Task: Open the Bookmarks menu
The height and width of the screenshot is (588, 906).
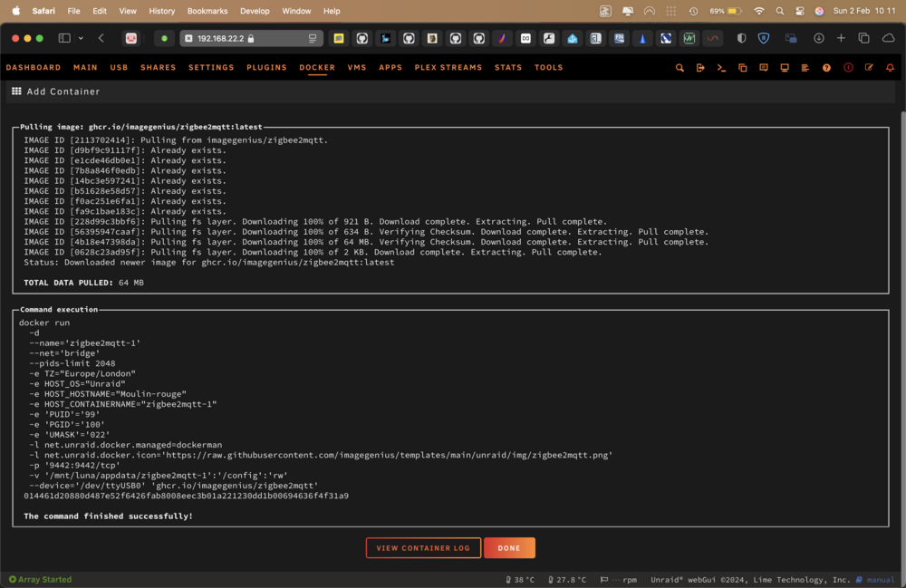Action: click(x=207, y=10)
